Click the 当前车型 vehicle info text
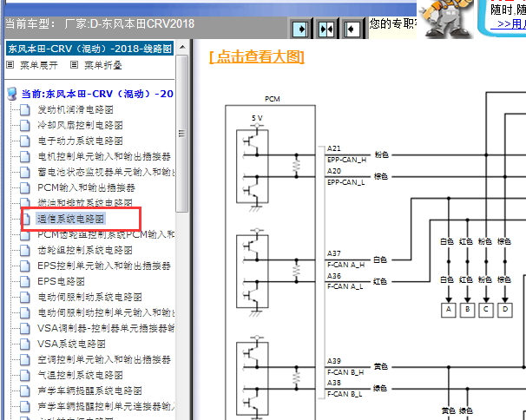This screenshot has width=526, height=420. pos(100,23)
